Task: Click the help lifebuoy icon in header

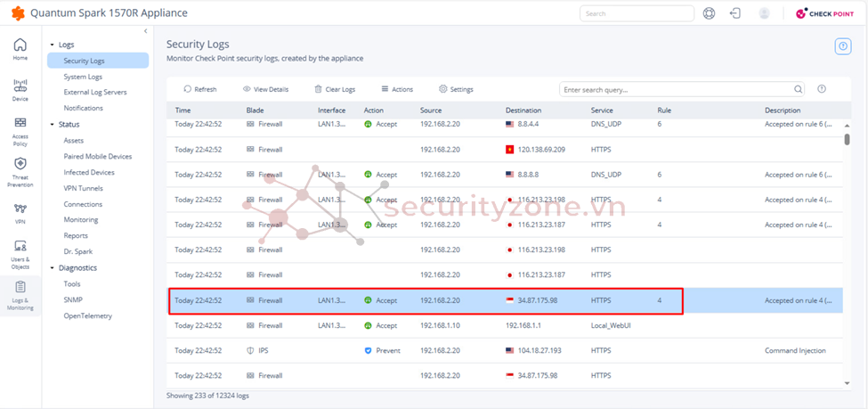Action: (x=710, y=13)
